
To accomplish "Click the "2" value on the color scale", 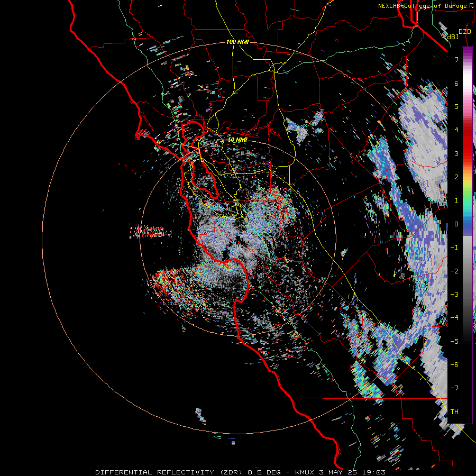I will 456,177.
